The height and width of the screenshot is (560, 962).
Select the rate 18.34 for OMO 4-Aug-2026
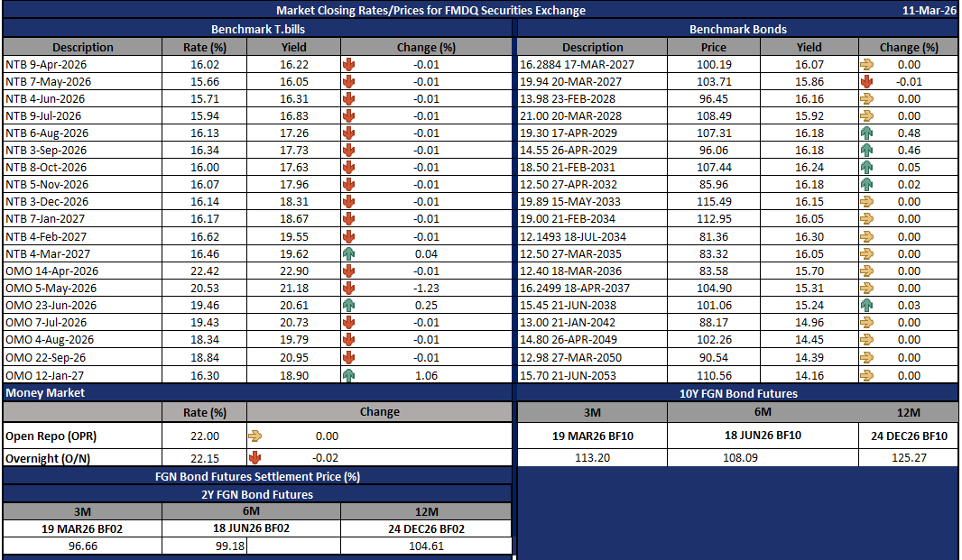click(x=204, y=340)
